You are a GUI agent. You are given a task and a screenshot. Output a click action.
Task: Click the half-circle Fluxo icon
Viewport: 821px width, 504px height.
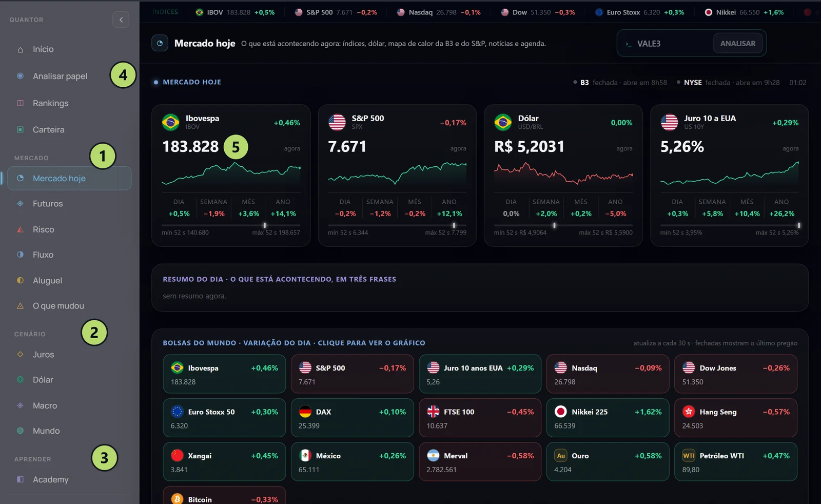coord(21,255)
